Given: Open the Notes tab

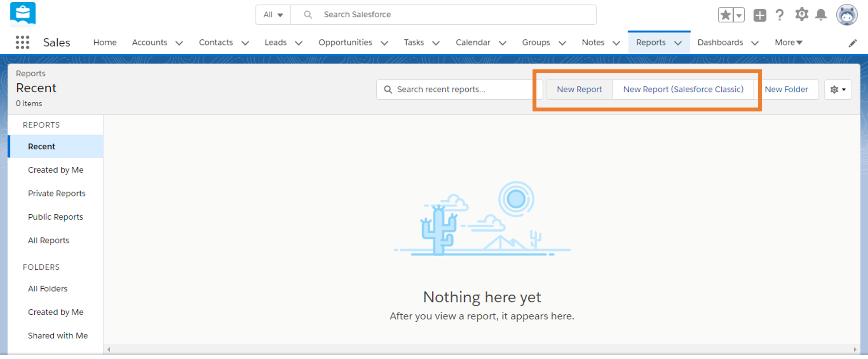Looking at the screenshot, I should 593,42.
